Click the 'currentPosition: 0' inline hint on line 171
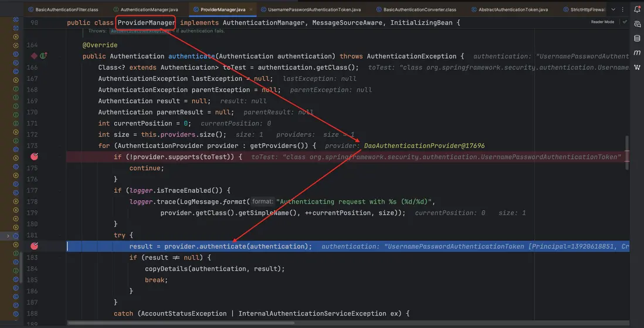644x328 pixels. [x=236, y=123]
